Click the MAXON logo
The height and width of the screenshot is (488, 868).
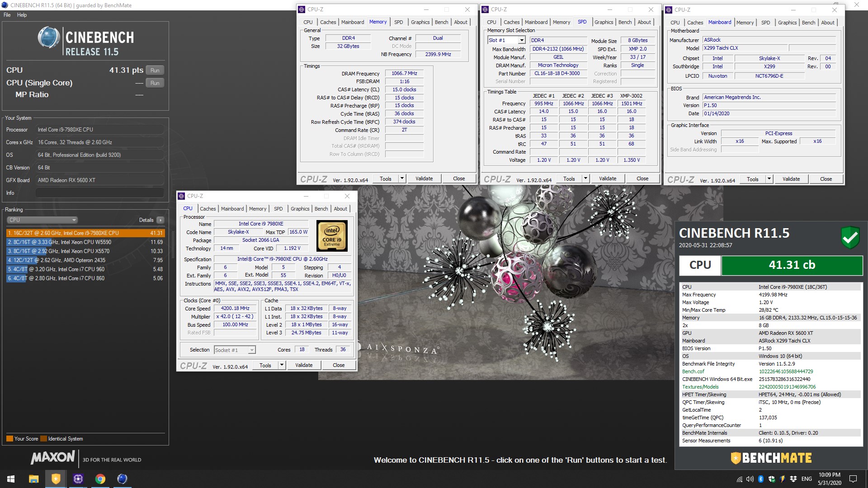[52, 458]
